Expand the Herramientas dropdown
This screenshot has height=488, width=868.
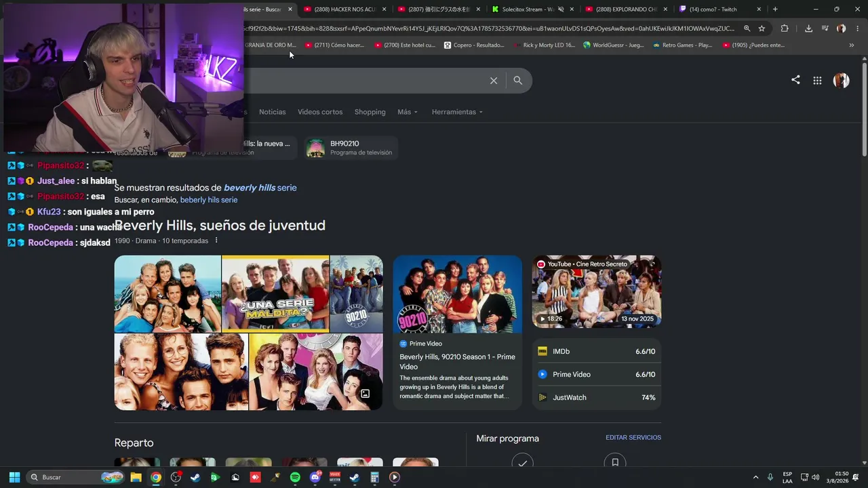pyautogui.click(x=457, y=112)
